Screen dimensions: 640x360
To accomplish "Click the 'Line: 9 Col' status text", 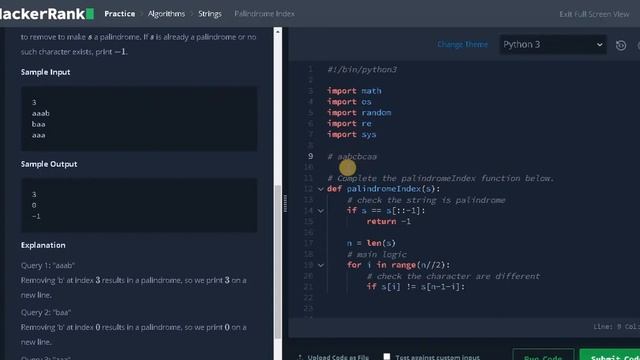I will (616, 327).
